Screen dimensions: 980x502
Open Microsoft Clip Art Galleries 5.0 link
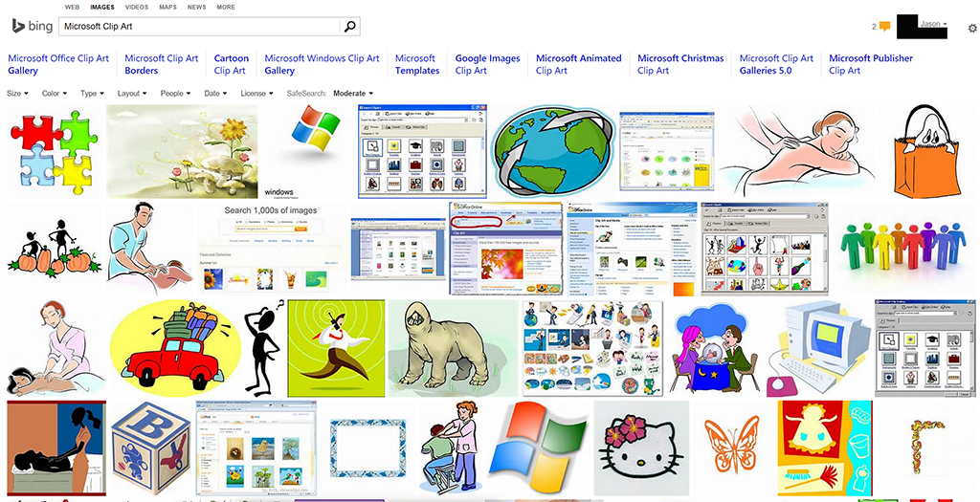[x=776, y=64]
